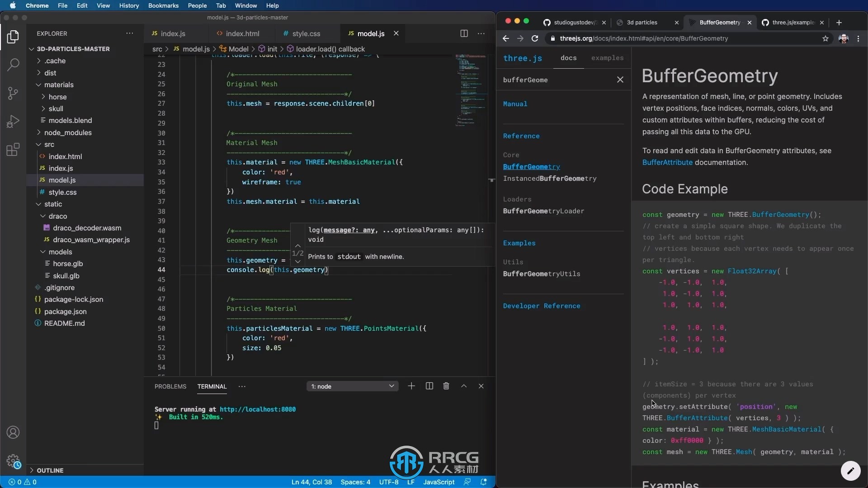The height and width of the screenshot is (488, 868).
Task: Click the 1: node dropdown in terminal
Action: (352, 386)
